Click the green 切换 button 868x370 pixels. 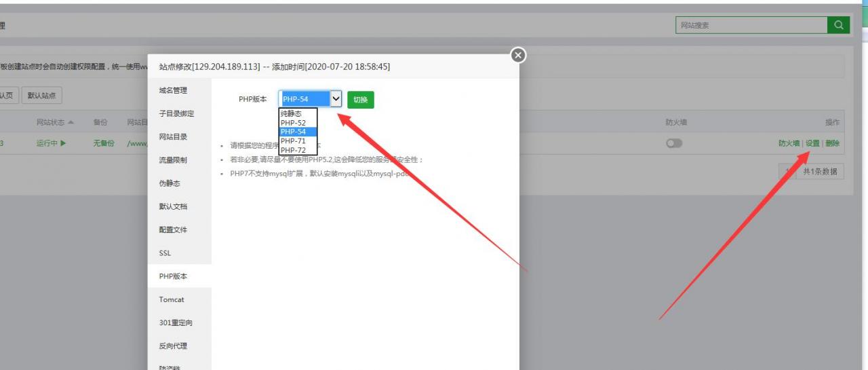pos(361,100)
